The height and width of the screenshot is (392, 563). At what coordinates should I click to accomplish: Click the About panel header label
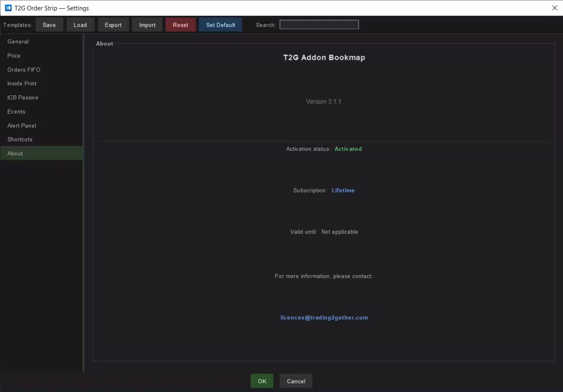point(105,44)
